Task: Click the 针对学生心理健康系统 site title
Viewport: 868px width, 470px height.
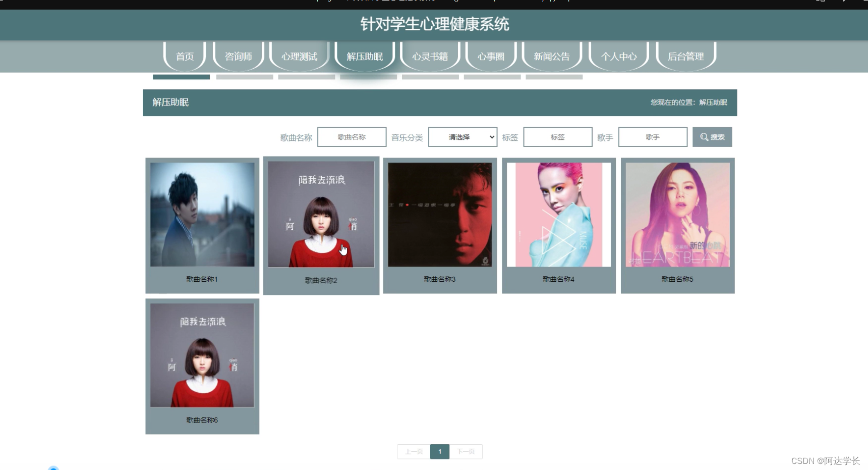Action: click(x=435, y=24)
